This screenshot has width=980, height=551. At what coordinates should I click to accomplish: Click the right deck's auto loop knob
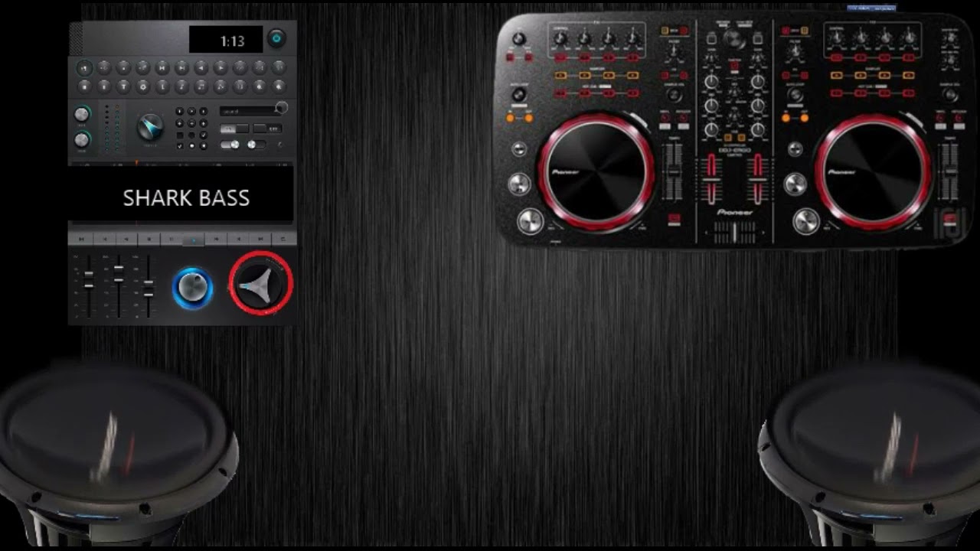pos(795,94)
